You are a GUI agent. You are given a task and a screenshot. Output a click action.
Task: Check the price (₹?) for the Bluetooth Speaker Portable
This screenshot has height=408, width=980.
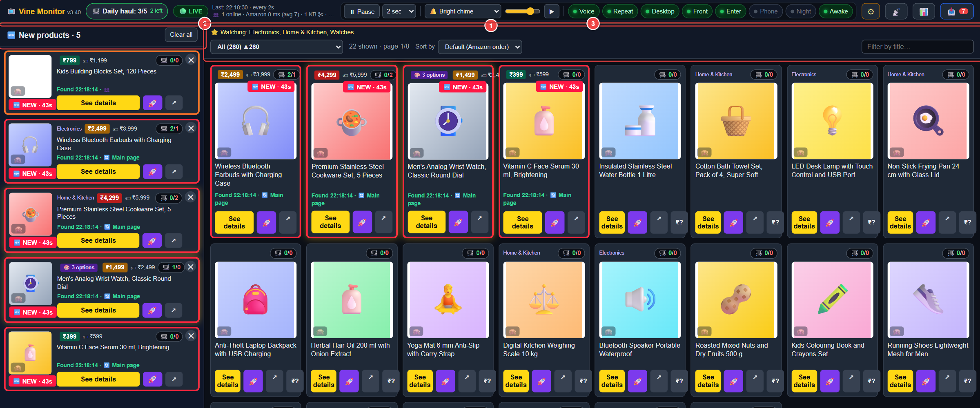click(x=679, y=381)
